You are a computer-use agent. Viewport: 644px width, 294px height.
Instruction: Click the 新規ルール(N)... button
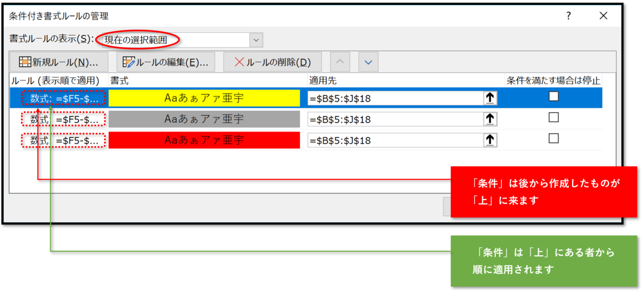pos(60,62)
